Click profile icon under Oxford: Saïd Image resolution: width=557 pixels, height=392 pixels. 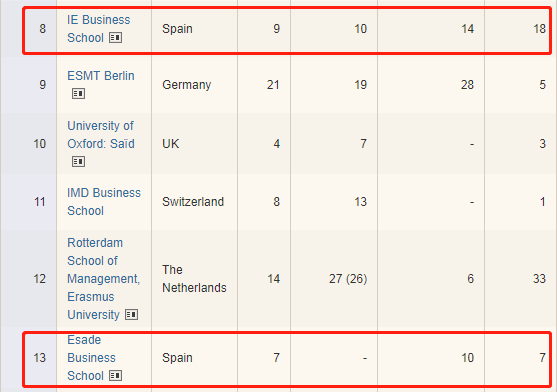tap(79, 162)
